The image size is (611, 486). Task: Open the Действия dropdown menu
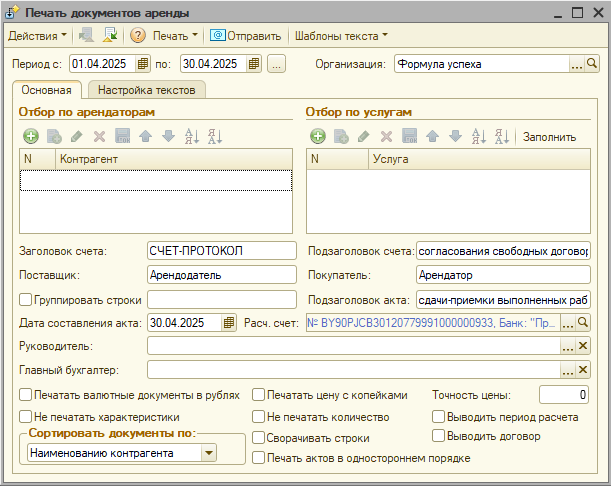click(x=37, y=36)
